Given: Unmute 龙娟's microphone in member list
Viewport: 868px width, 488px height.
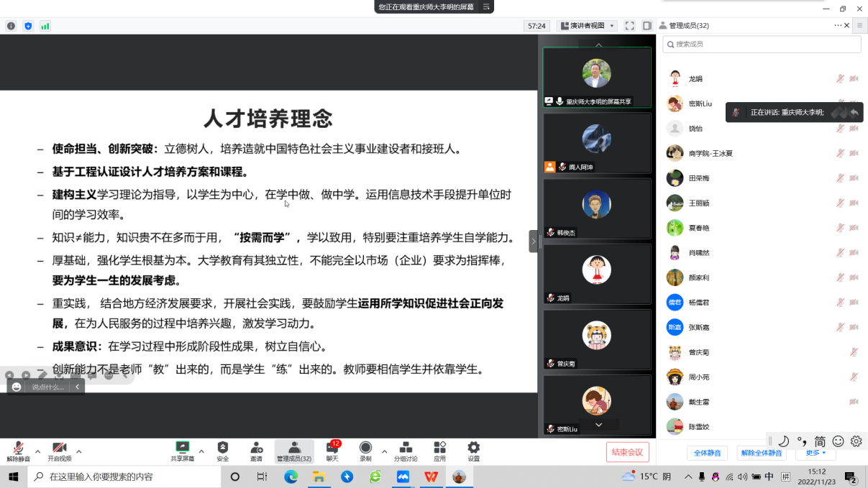Looking at the screenshot, I should (x=839, y=78).
